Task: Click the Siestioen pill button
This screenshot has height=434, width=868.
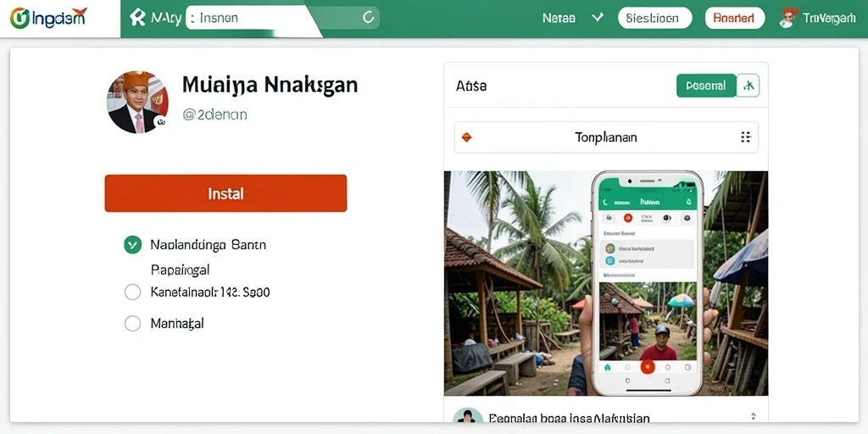Action: [x=655, y=18]
